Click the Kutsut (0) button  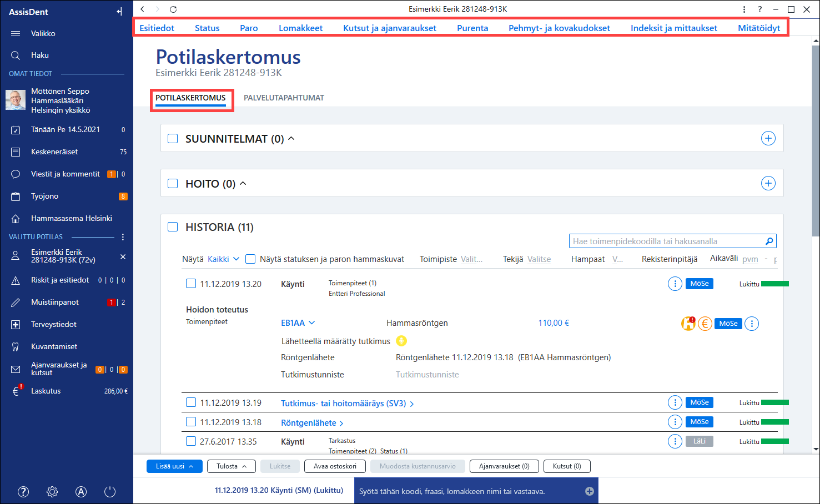pyautogui.click(x=567, y=466)
